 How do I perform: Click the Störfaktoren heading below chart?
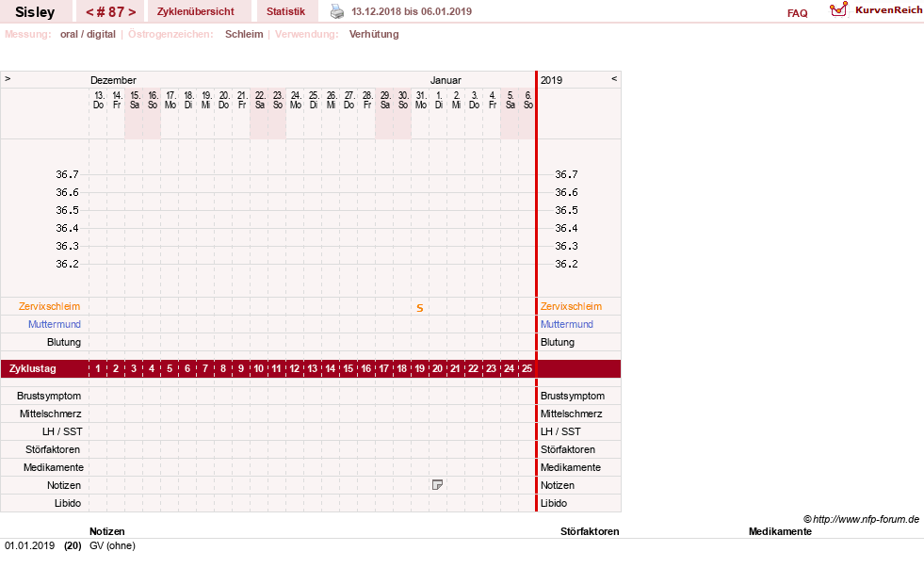[590, 531]
